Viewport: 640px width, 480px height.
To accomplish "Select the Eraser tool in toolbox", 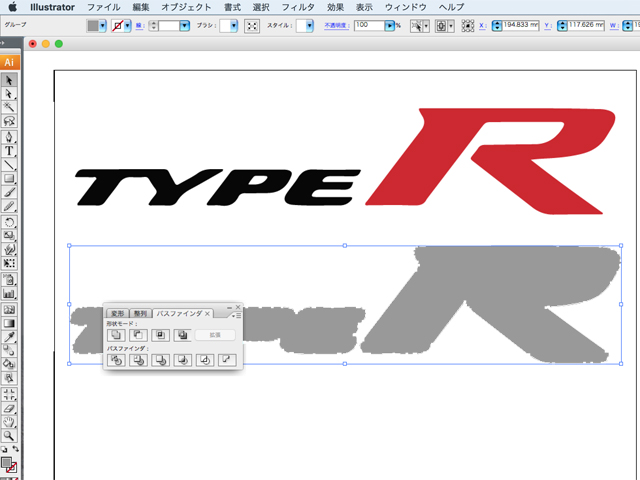I will (9, 408).
